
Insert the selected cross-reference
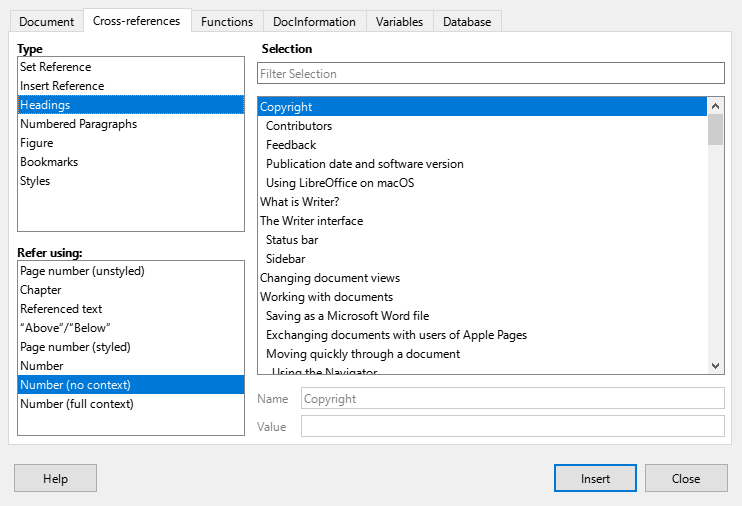[595, 478]
